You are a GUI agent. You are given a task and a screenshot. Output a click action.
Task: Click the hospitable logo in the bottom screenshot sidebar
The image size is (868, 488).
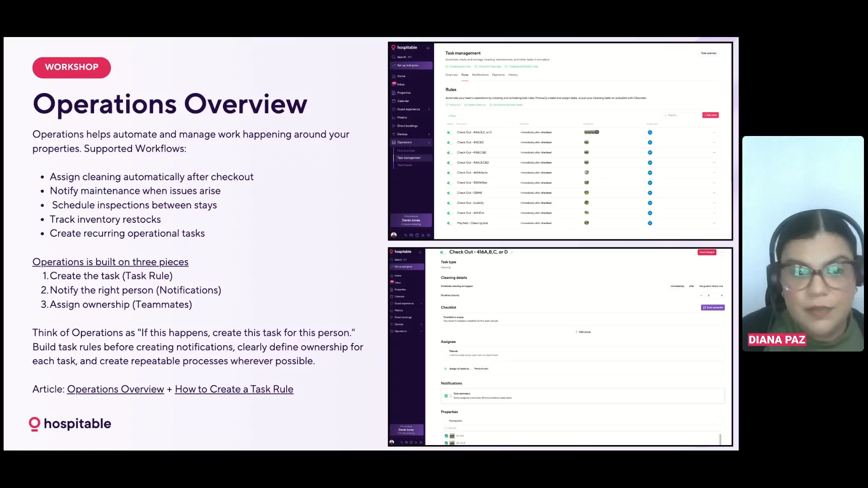click(x=401, y=252)
